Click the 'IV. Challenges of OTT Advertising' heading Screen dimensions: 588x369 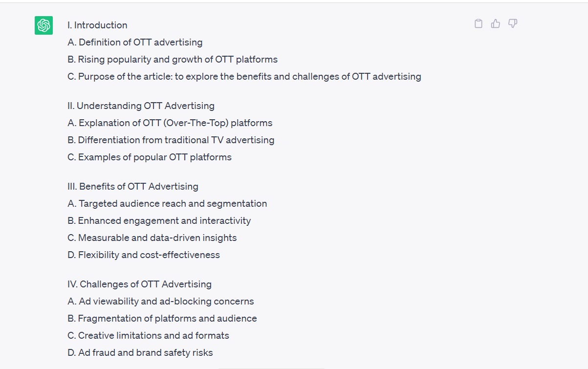[139, 284]
